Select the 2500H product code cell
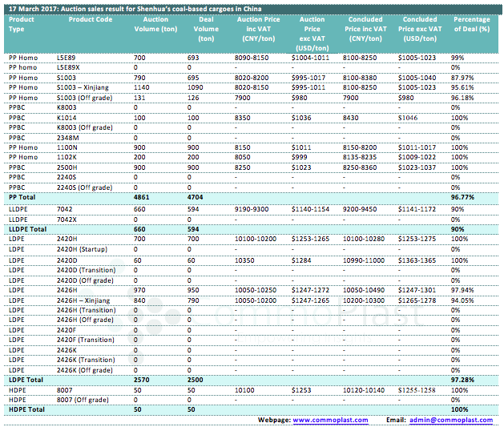The image size is (504, 431). point(67,167)
